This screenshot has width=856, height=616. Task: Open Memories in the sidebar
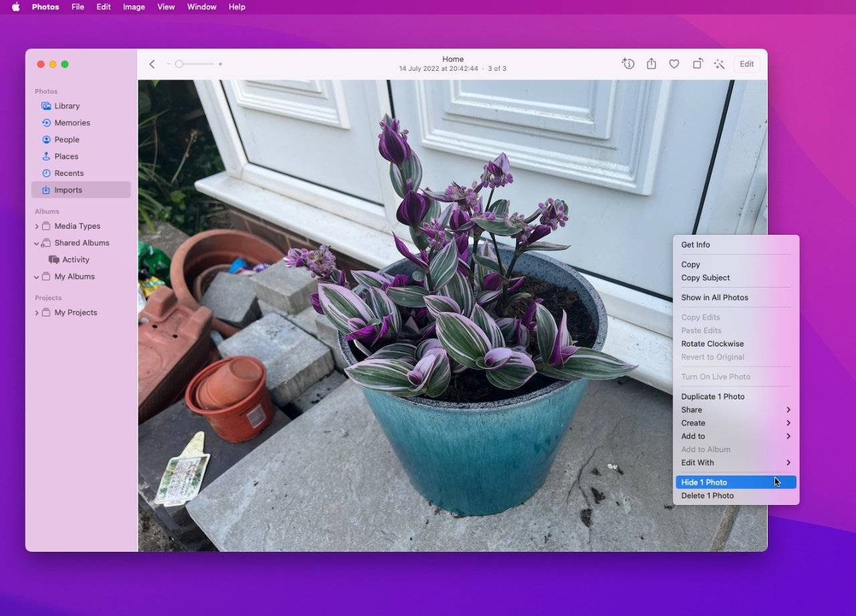[x=72, y=123]
